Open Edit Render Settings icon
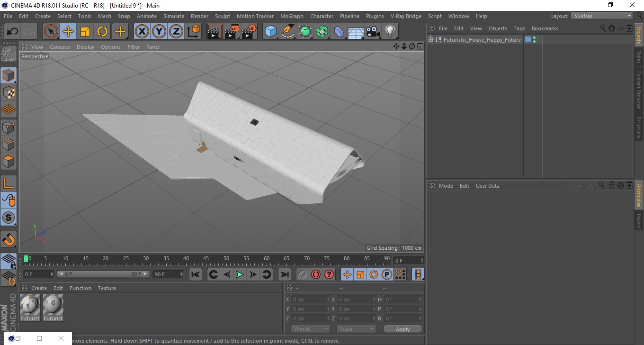Viewport: 644px width, 345px height. coord(249,32)
